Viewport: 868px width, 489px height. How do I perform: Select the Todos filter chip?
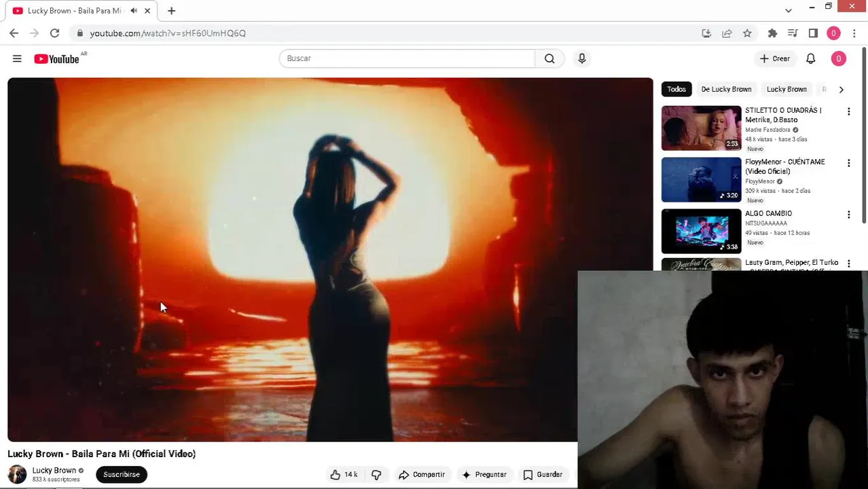click(x=676, y=89)
